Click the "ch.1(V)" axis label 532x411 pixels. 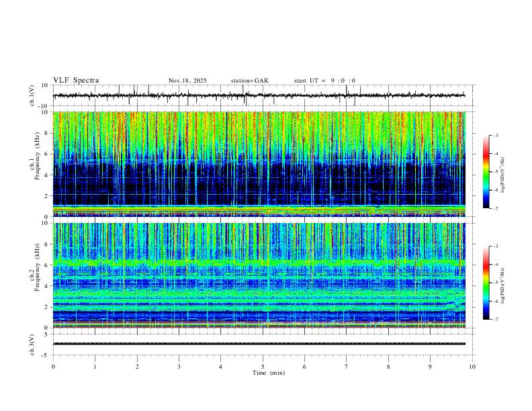tap(32, 95)
